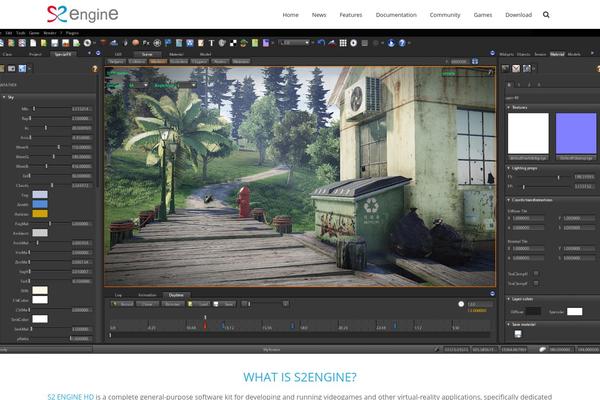Click the first Lighting props slider
This screenshot has width=600, height=400.
click(543, 177)
